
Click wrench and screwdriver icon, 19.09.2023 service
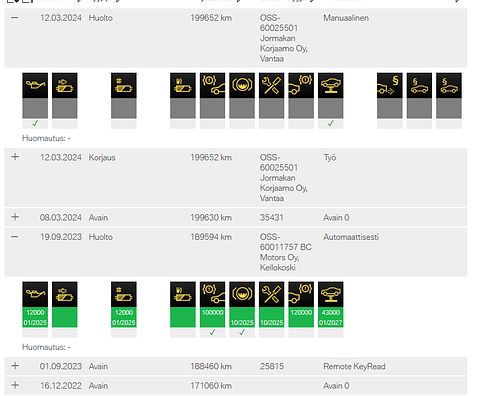point(271,294)
